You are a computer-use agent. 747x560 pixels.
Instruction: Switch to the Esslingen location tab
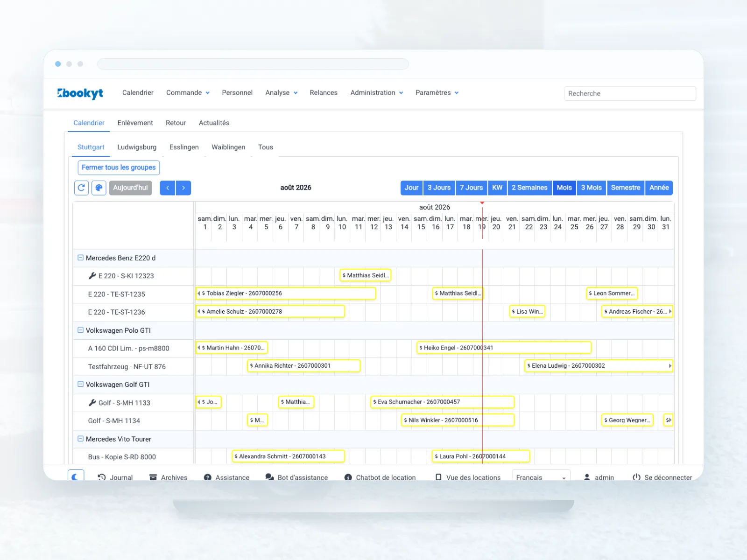coord(184,147)
